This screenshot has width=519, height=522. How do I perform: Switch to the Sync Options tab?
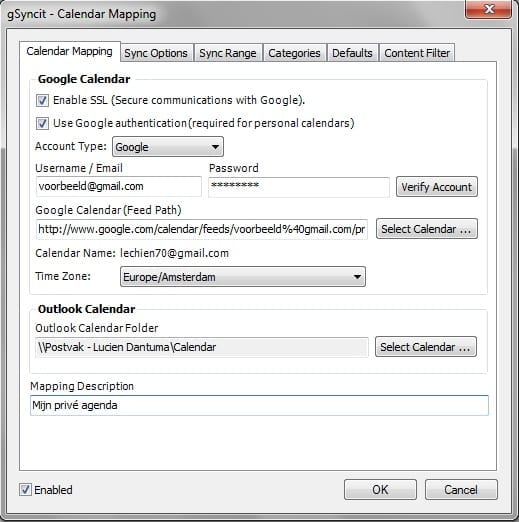[x=156, y=53]
